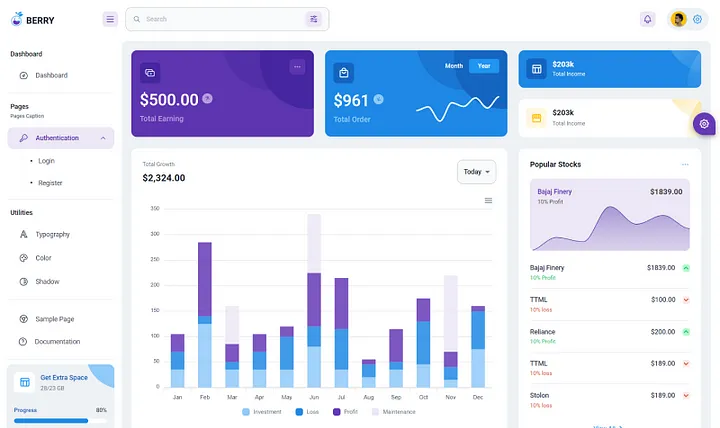Viewport: 720px width, 428px height.
Task: Toggle the sidebar hamburger menu button
Action: pyautogui.click(x=110, y=19)
